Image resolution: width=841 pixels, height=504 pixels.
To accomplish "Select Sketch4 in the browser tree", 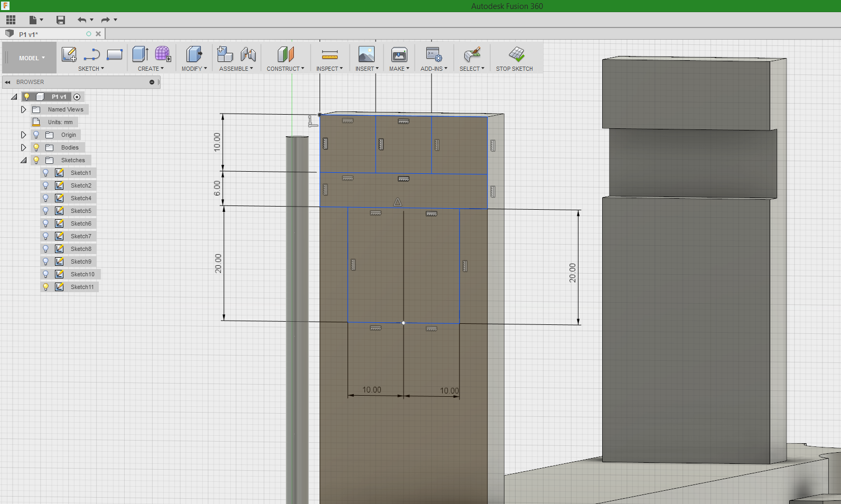I will (x=81, y=198).
